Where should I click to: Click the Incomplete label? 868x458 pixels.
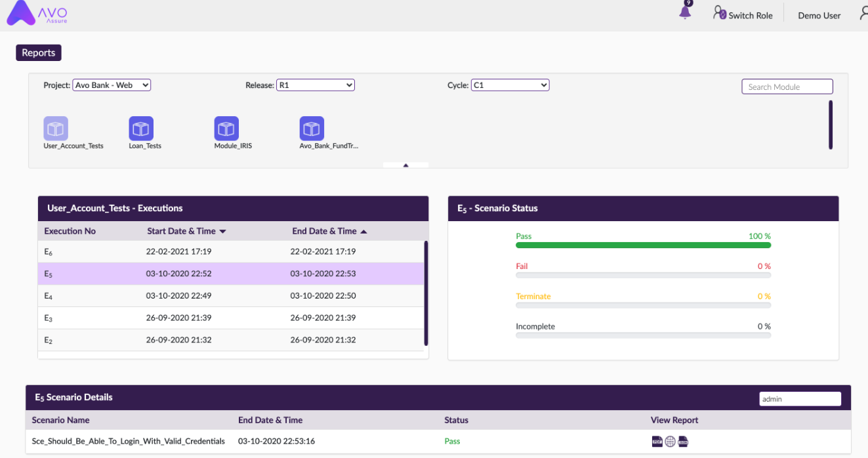pyautogui.click(x=535, y=327)
